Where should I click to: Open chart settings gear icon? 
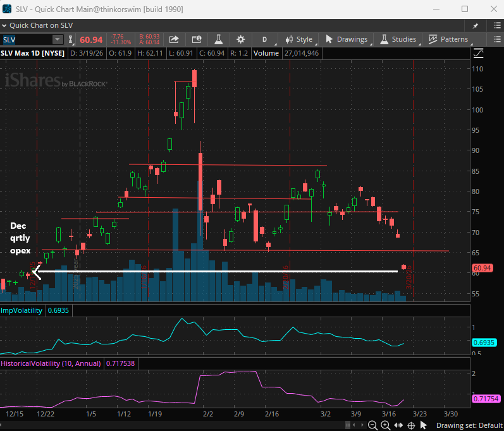click(x=240, y=40)
